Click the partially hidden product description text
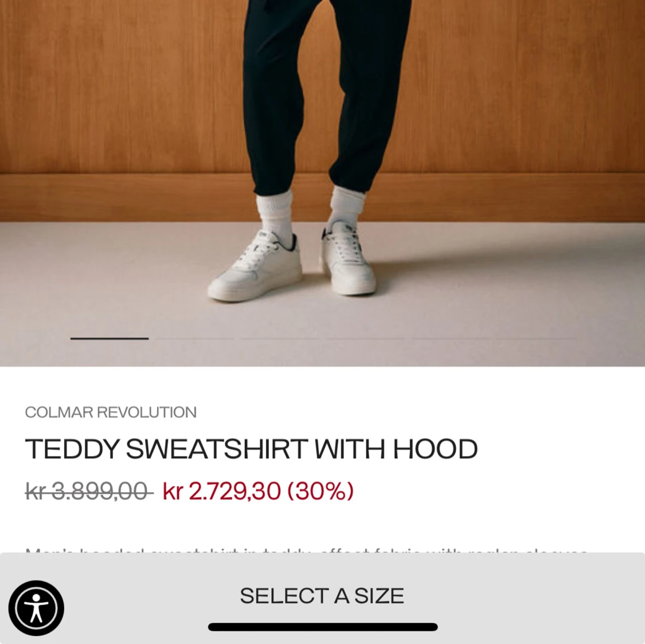 click(x=307, y=550)
